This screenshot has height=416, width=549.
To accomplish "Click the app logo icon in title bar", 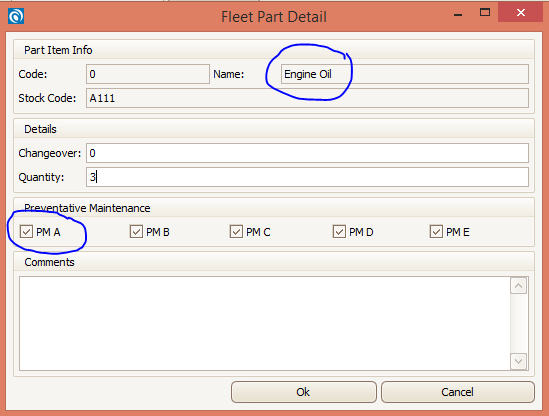I will pos(16,16).
